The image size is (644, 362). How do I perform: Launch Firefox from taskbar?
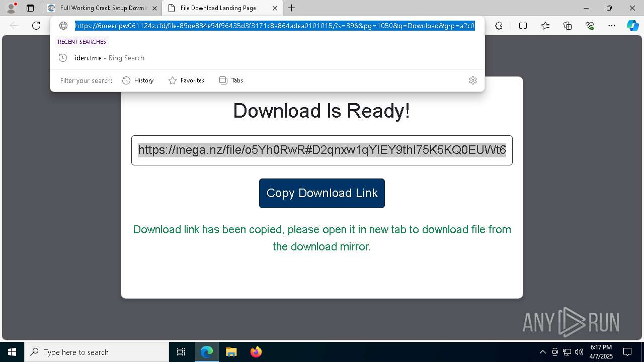256,352
